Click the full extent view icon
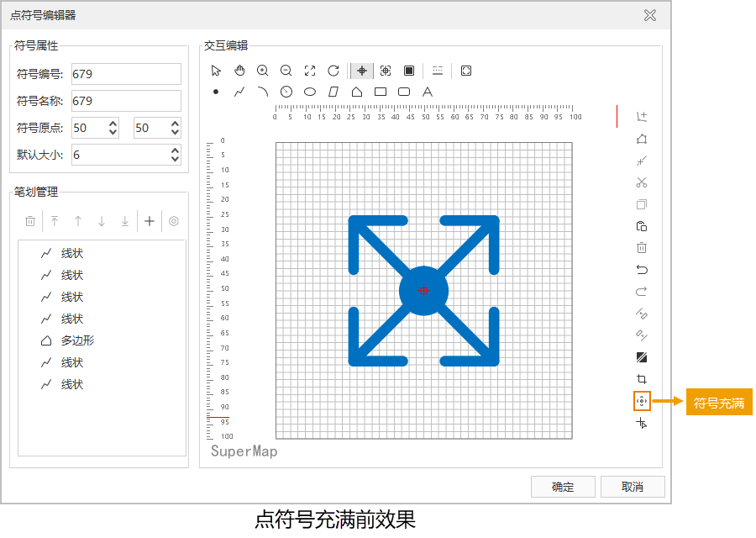 point(310,71)
